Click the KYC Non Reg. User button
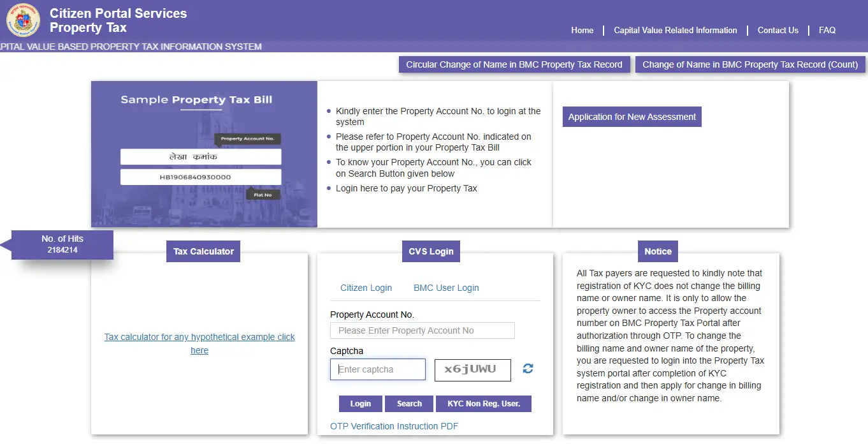The image size is (868, 444). coord(483,403)
